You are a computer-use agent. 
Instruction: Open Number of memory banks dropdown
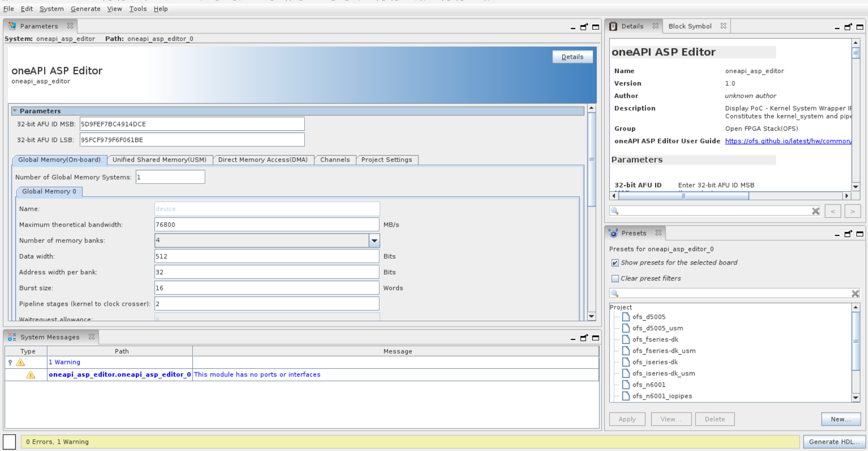pyautogui.click(x=374, y=241)
